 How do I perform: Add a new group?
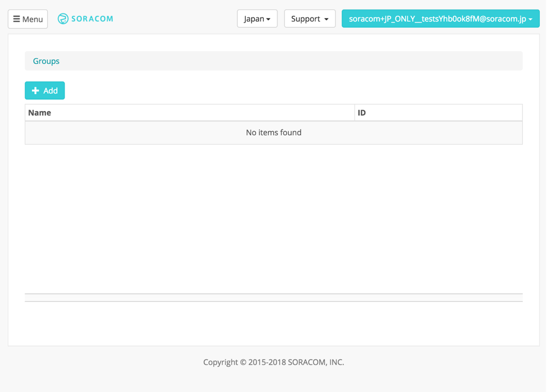click(x=45, y=91)
